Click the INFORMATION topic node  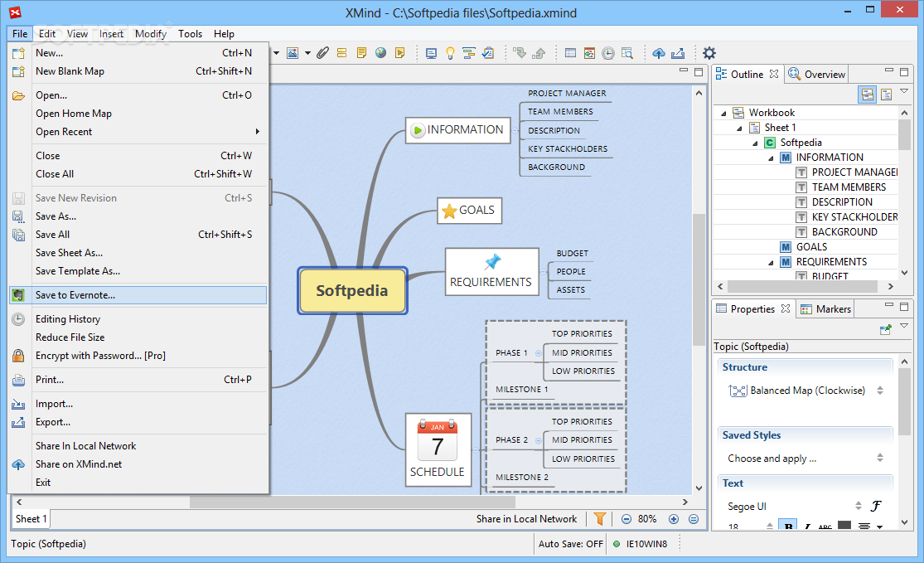click(458, 130)
